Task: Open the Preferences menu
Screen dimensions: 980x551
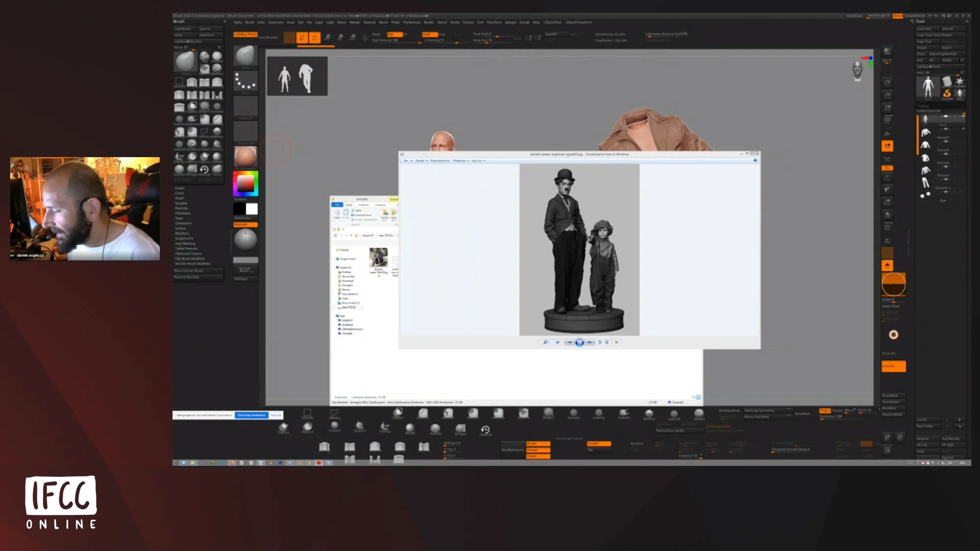Action: (412, 22)
